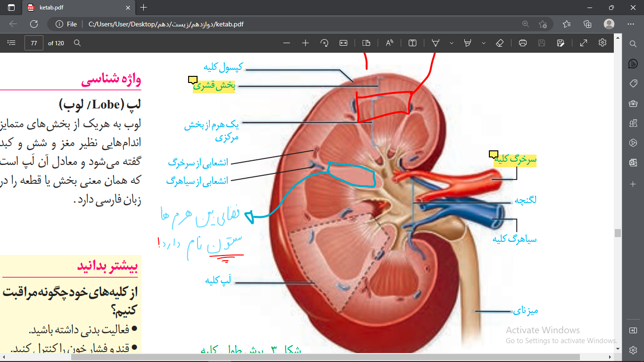Viewport: 644px width, 362px height.
Task: Zoom out with the minus button
Action: pos(287,43)
